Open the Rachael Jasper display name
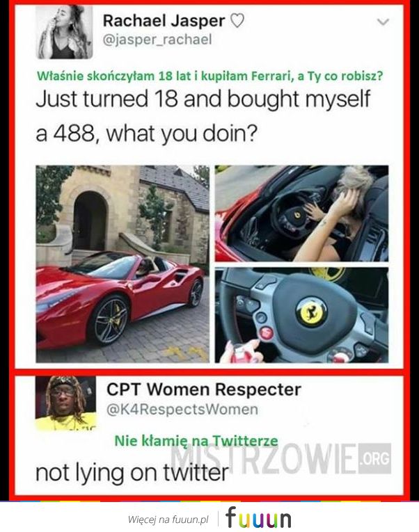 pyautogui.click(x=164, y=21)
